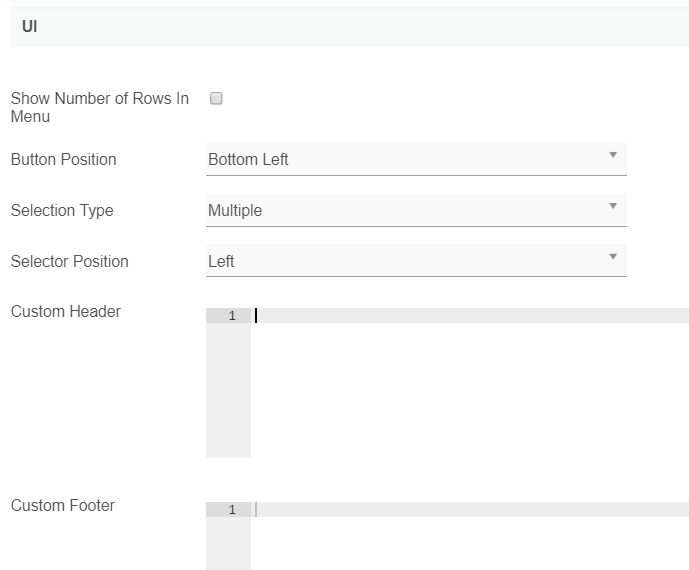Click the Selector Position dropdown arrow
The image size is (689, 570).
[612, 258]
